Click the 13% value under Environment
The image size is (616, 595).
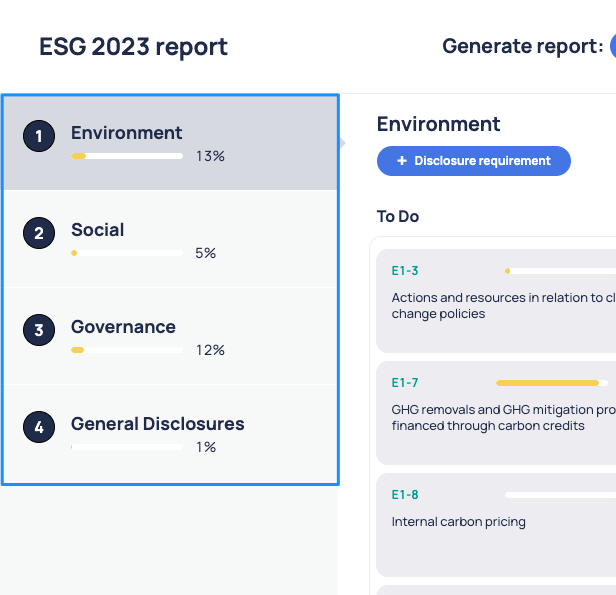[x=210, y=156]
